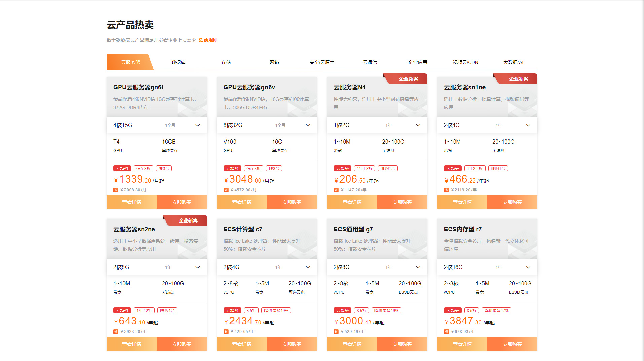View details of 云服务器N4
The height and width of the screenshot is (361, 644).
coord(352,202)
